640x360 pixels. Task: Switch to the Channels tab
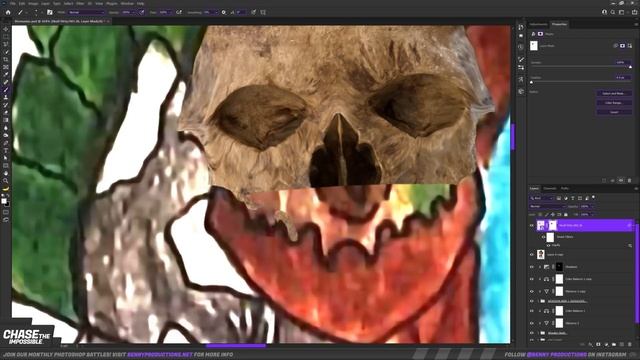[x=549, y=188]
